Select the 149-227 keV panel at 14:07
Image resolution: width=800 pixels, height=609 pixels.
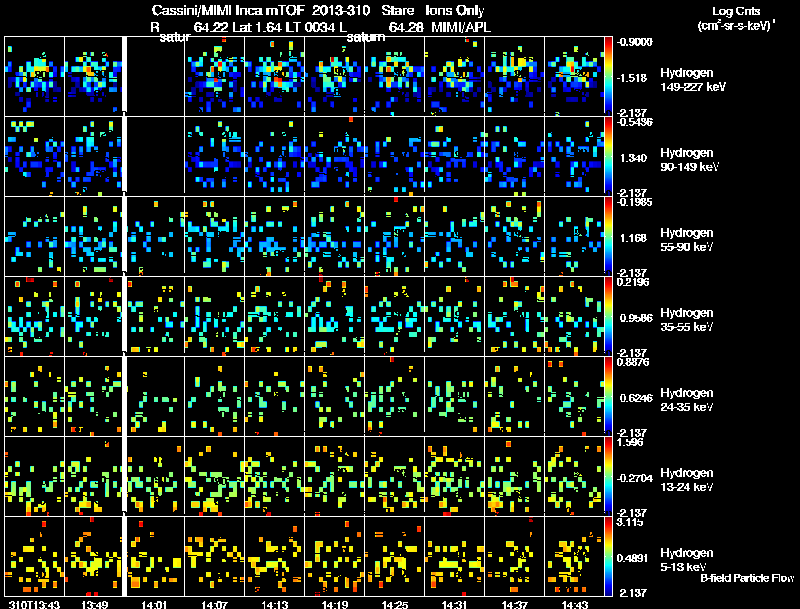tap(214, 75)
